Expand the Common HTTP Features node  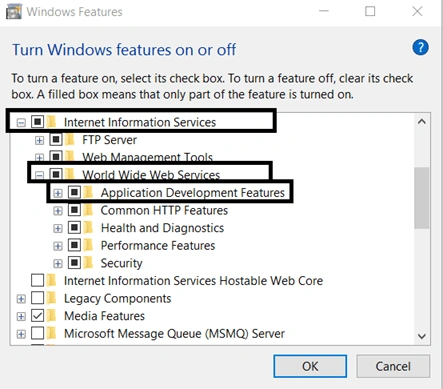pyautogui.click(x=58, y=211)
